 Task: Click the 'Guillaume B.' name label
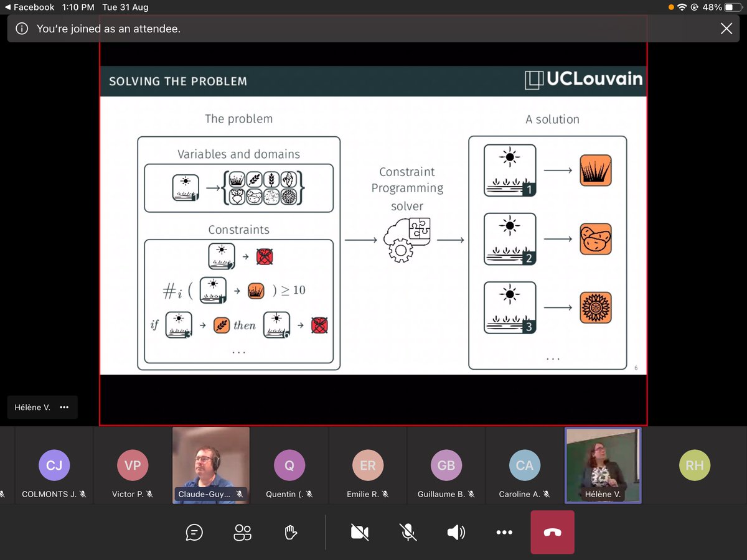pos(441,494)
